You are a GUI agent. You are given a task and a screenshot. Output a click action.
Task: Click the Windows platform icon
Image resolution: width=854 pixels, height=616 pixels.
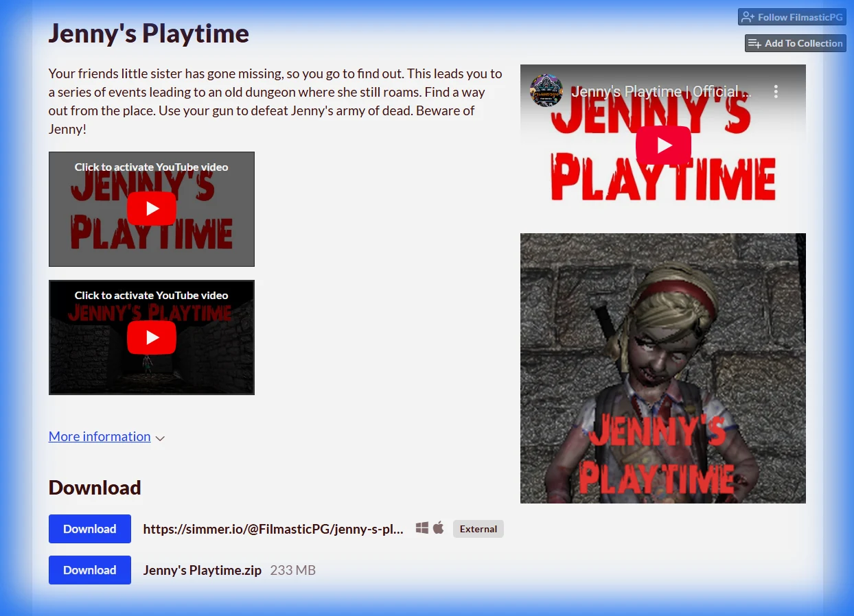[422, 528]
